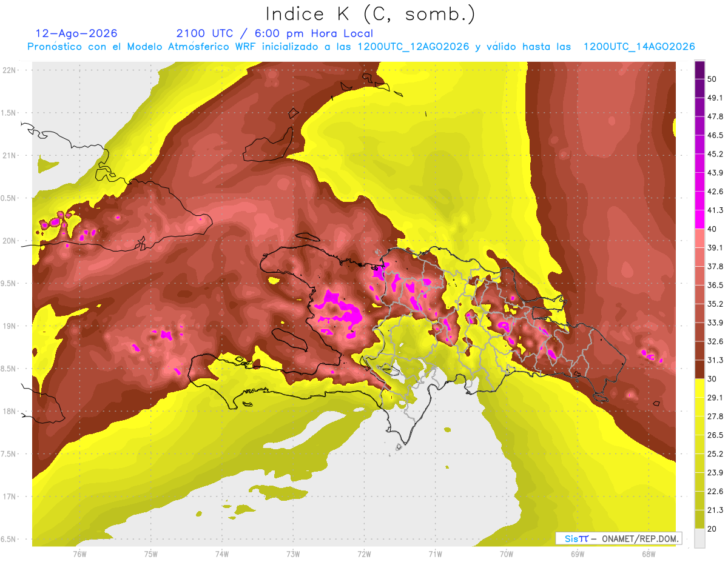Click the '1200UTC_14AGO2026' valid-until timestamp
728x562 pixels.
click(639, 47)
